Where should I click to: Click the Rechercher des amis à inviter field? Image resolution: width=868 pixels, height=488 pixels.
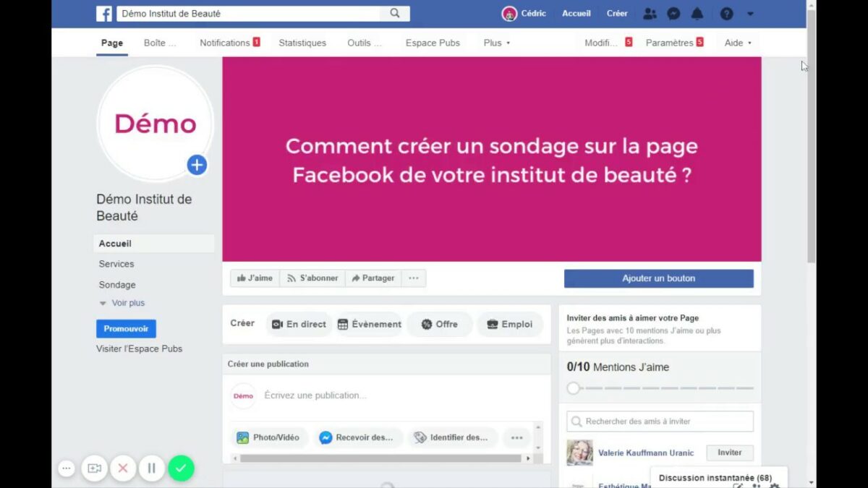tap(660, 421)
